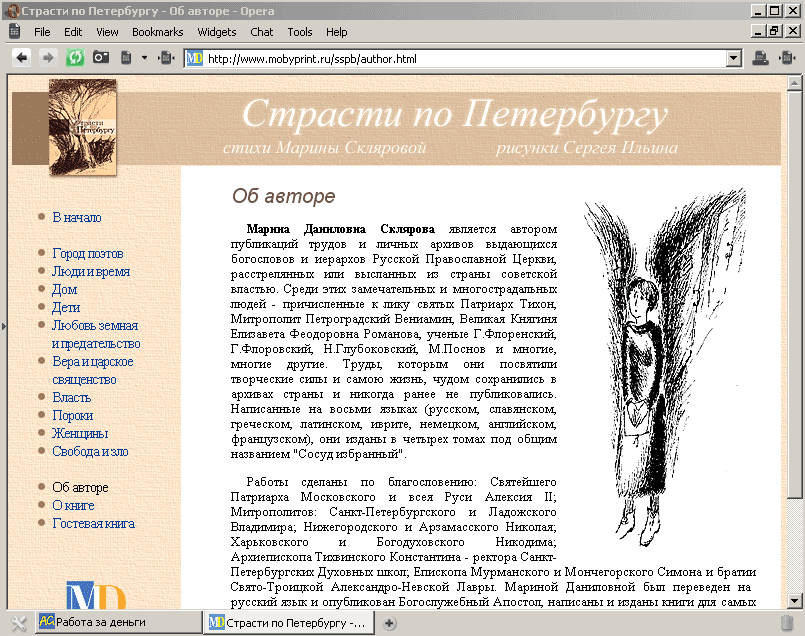Open the Widgets menu
This screenshot has height=636, width=805.
(x=217, y=32)
